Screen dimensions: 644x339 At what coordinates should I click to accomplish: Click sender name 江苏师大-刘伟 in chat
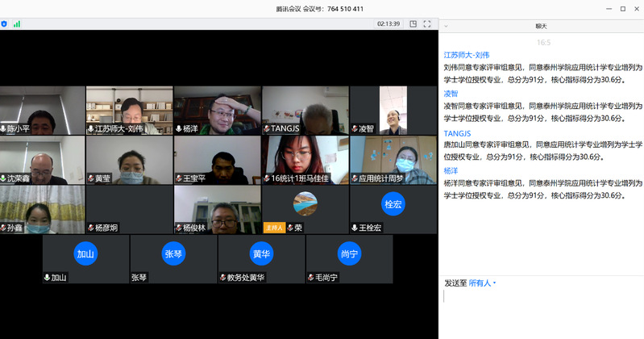tap(467, 55)
